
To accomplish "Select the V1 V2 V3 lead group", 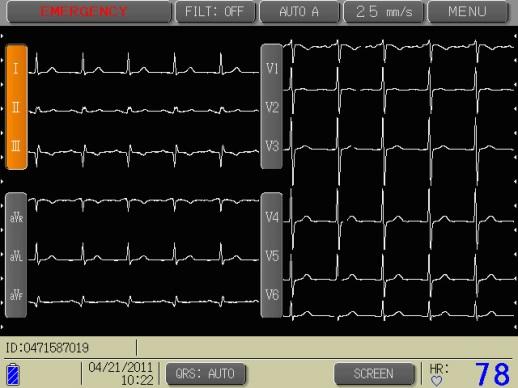I will pos(271,106).
